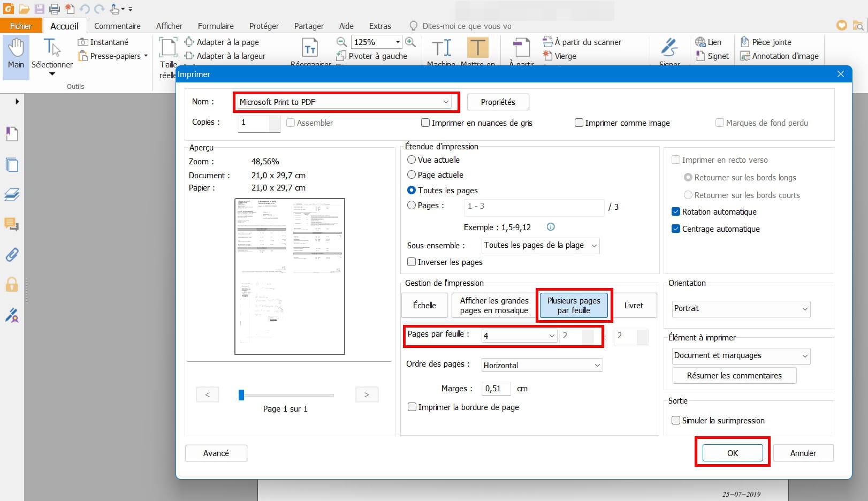This screenshot has width=868, height=501.
Task: Switch to the Formulaire tab
Action: point(216,26)
